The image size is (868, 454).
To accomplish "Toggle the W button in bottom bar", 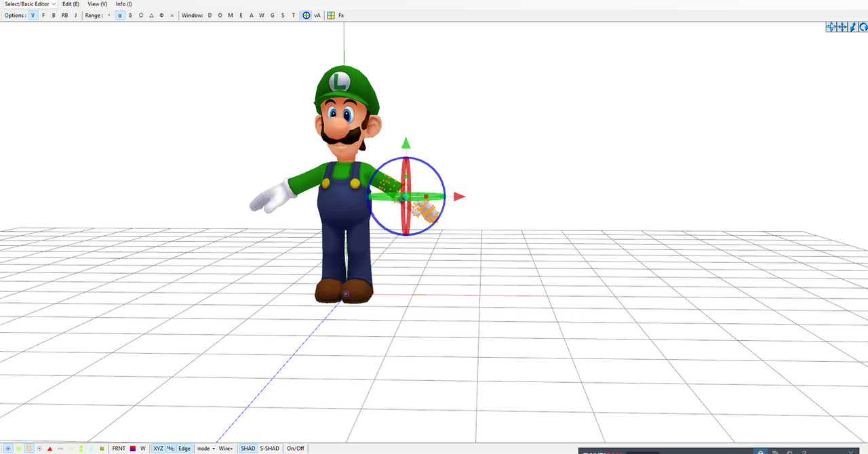I will pyautogui.click(x=143, y=449).
